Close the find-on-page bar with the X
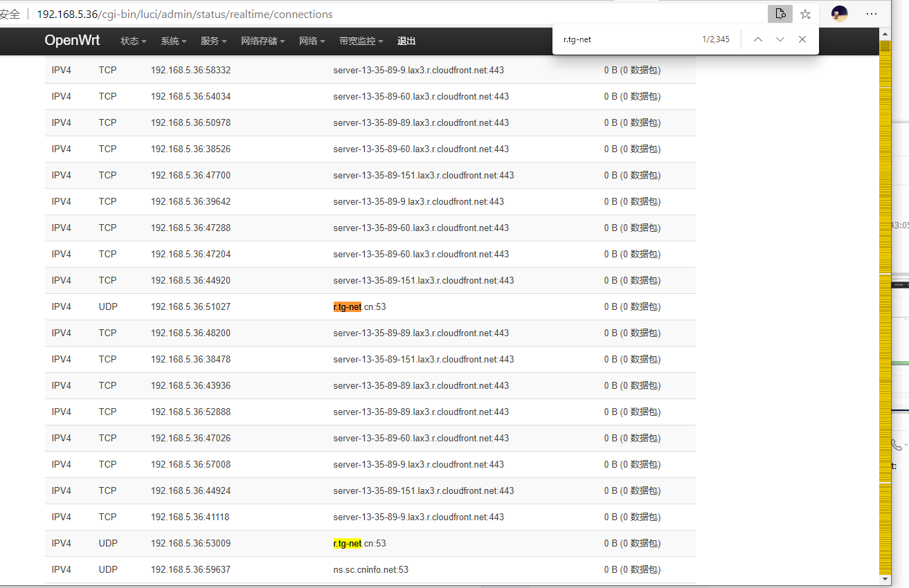Viewport: 909px width, 588px height. (802, 39)
